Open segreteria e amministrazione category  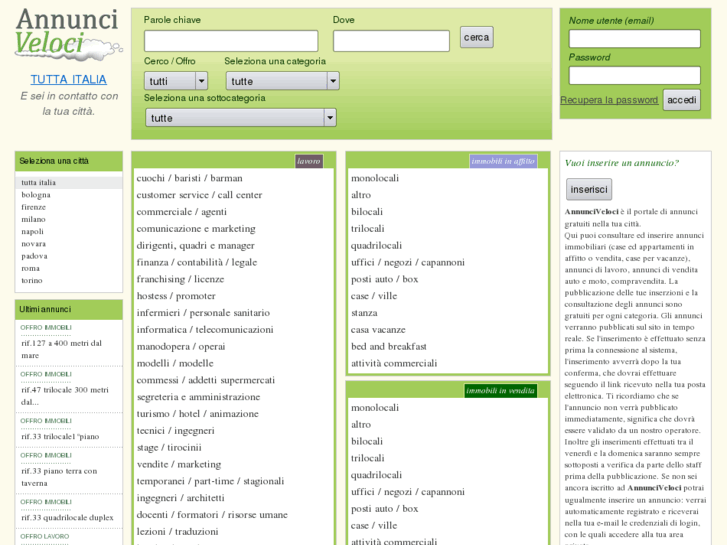198,397
